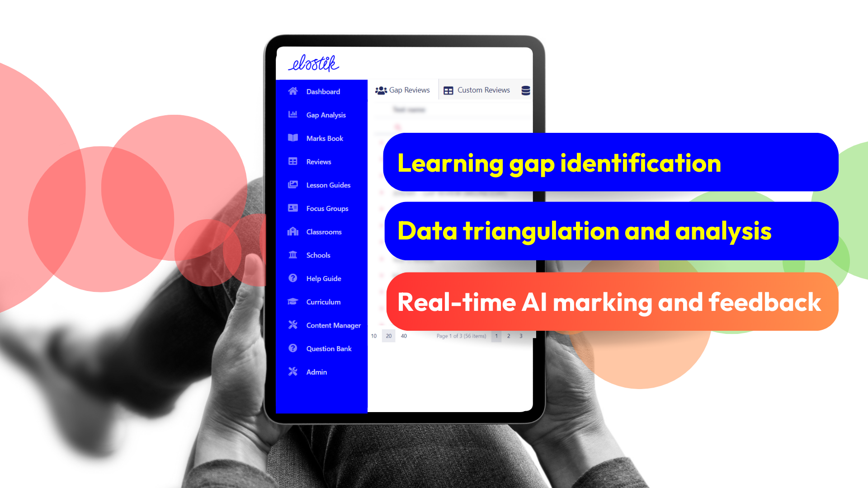Open Schools section from sidebar
Viewport: 868px width, 488px height.
[x=318, y=254]
